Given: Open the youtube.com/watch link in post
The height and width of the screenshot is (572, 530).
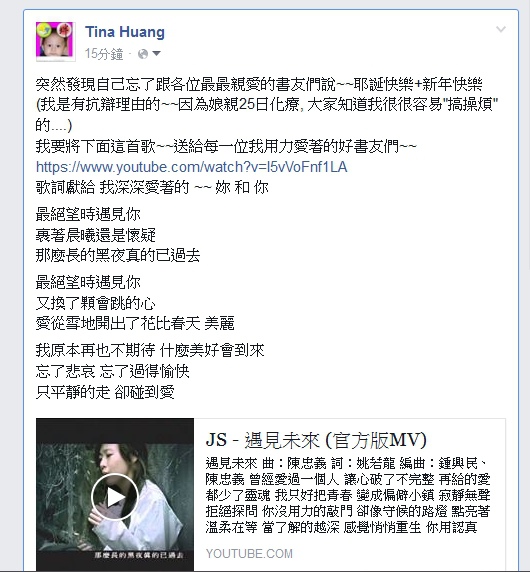Looking at the screenshot, I should coord(192,167).
